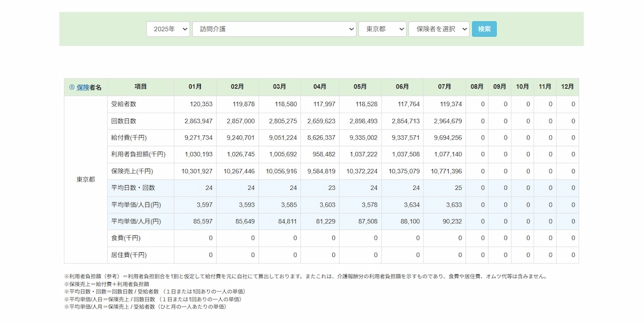Open the 2025年 year dropdown

click(x=168, y=29)
